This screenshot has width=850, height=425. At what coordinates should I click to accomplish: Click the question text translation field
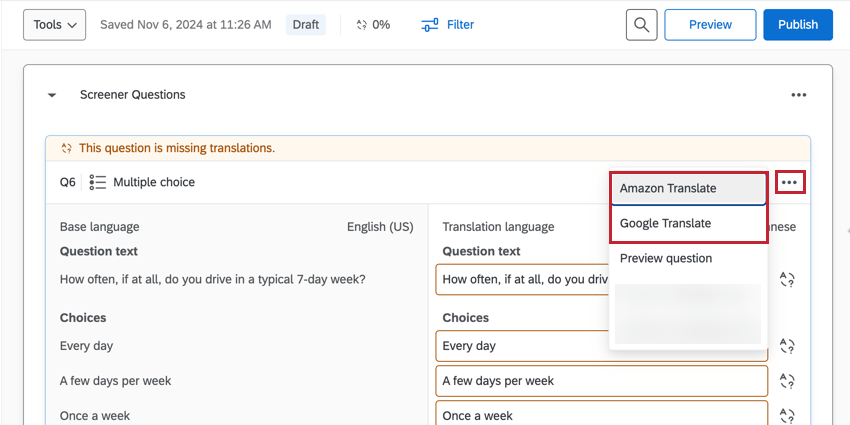(522, 280)
